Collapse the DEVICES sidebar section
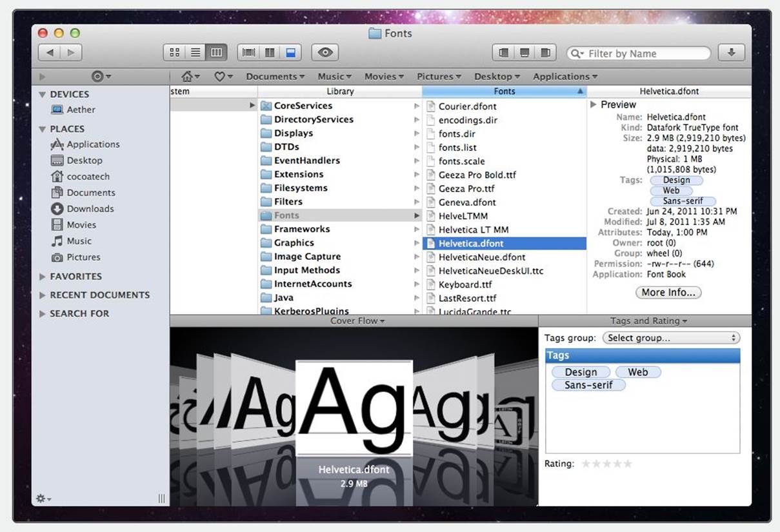 (x=43, y=94)
